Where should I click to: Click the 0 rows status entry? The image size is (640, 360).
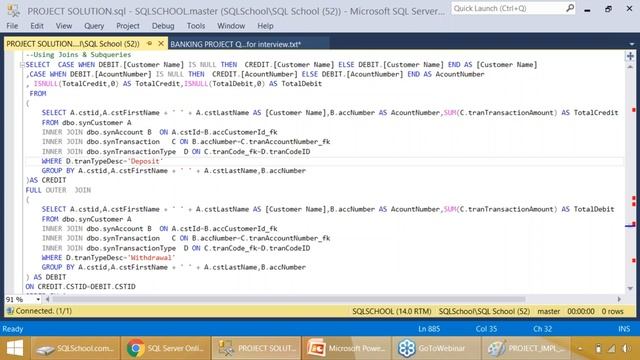(x=612, y=311)
